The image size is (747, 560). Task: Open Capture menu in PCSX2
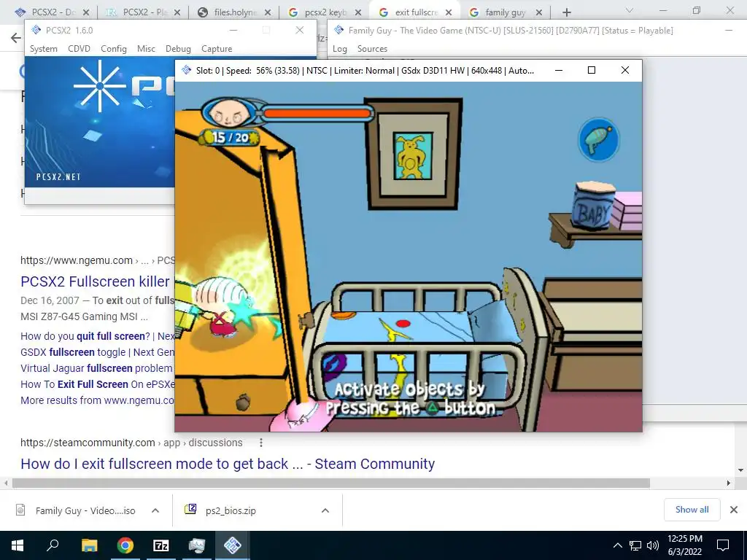click(x=217, y=49)
